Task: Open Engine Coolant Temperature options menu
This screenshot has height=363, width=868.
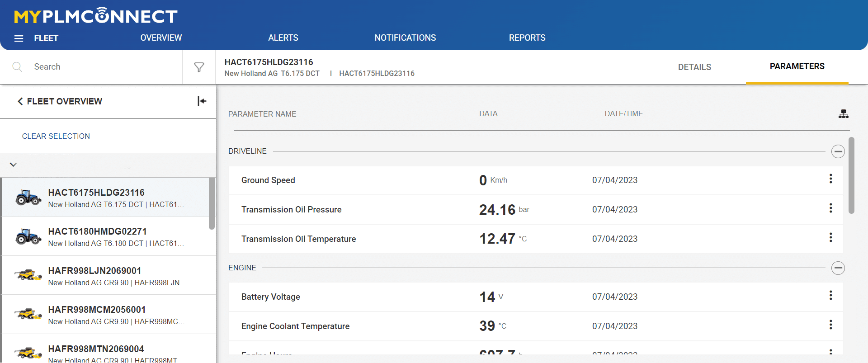Action: point(830,325)
